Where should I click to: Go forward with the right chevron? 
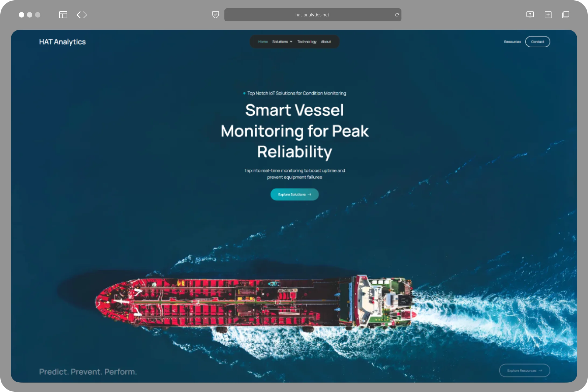pos(85,15)
